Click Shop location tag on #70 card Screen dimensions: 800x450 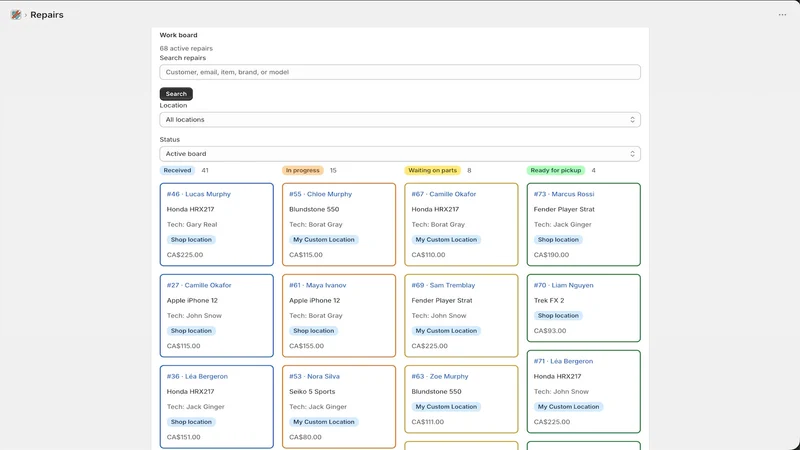coord(558,316)
